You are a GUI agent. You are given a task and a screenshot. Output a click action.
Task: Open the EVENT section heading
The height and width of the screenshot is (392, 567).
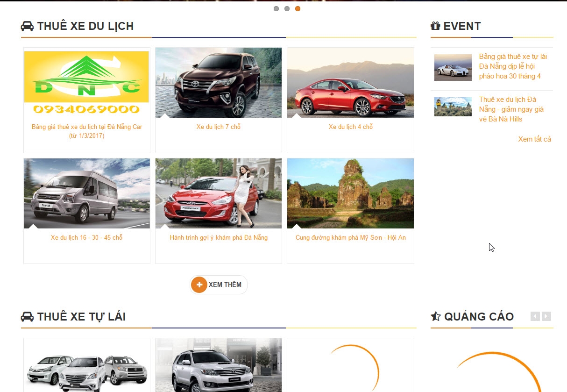coord(462,26)
